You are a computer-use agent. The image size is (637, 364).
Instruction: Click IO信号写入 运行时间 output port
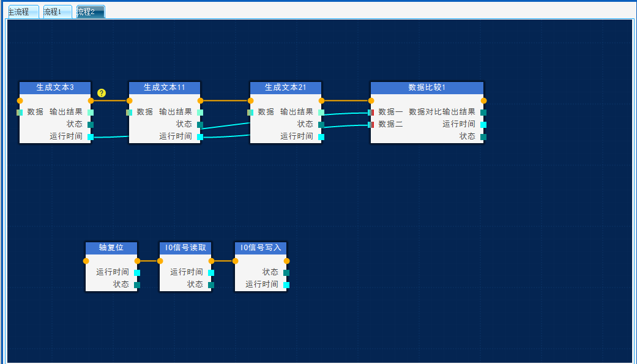tap(286, 285)
